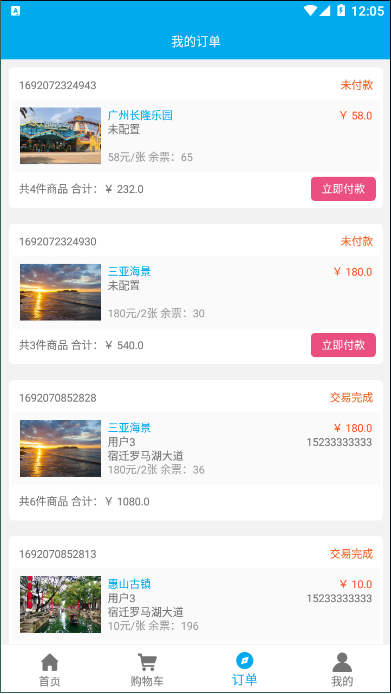Open 三亚海景 link in completed order
This screenshot has width=391, height=694.
point(129,428)
